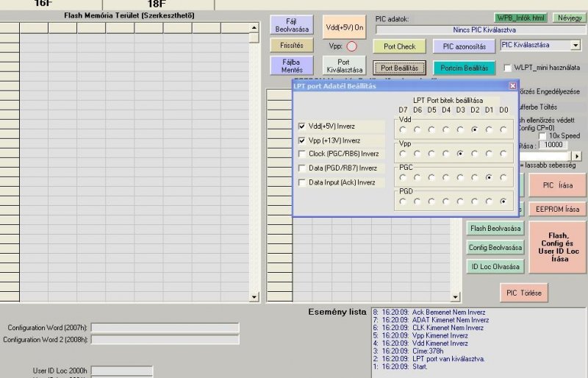The image size is (588, 378).
Task: Enable WLPT_mini használata checkbox
Action: [508, 68]
